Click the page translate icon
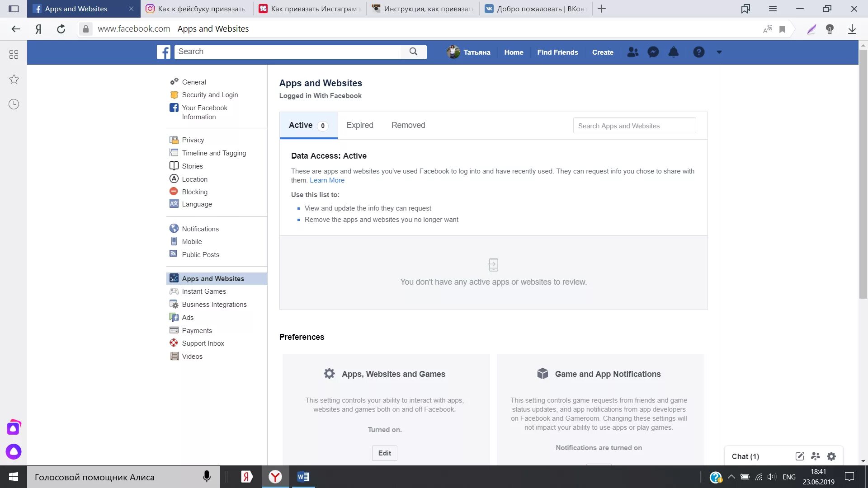This screenshot has height=488, width=868. (767, 29)
